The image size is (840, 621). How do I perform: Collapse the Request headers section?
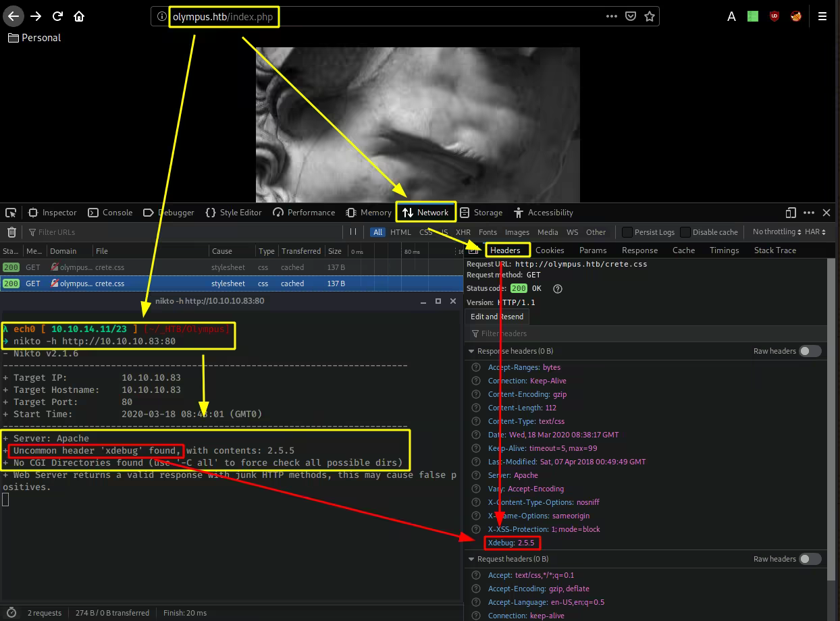(471, 559)
